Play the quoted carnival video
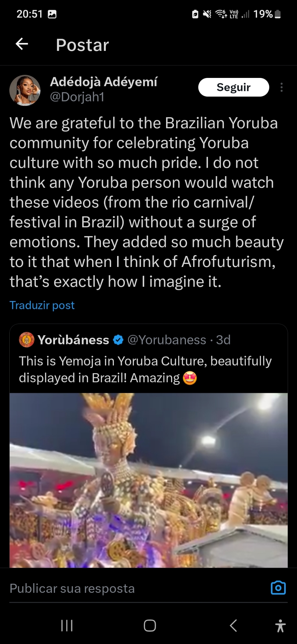297x644 pixels. point(148,480)
